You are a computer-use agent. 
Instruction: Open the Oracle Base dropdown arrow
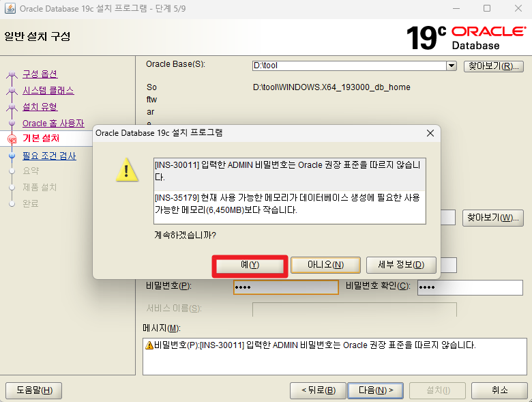[452, 66]
